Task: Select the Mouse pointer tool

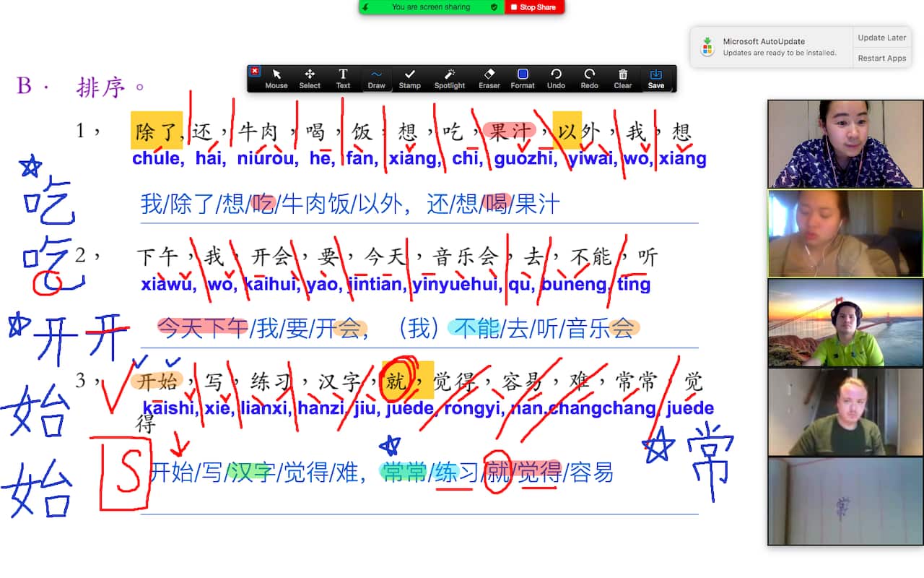Action: [x=276, y=78]
